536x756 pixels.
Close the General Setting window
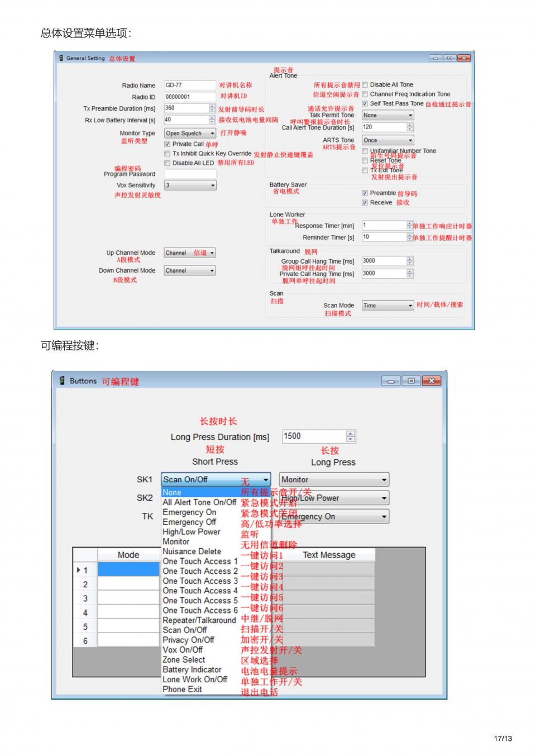pos(463,58)
